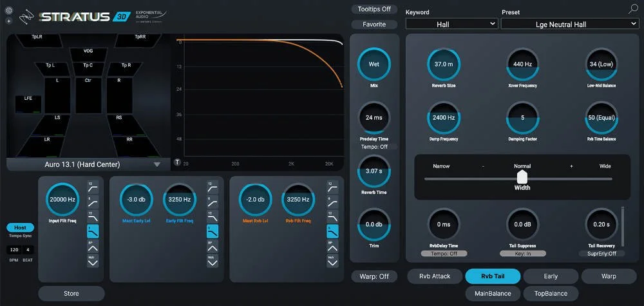
Task: Click the Reverb Size knob 37.0 m
Action: tap(444, 64)
